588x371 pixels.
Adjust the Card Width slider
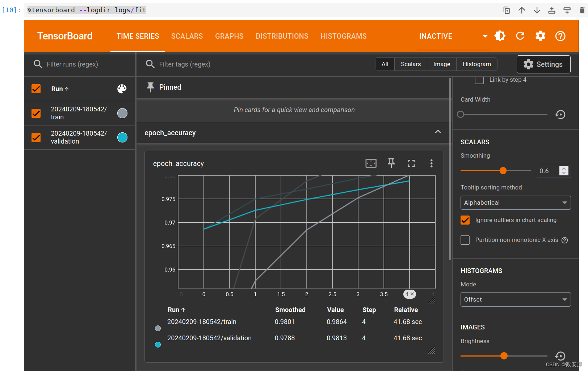coord(461,114)
